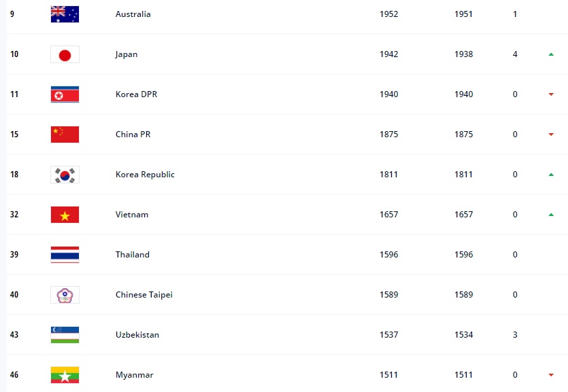Click Korea DPR's red down arrow
Viewport: 568px width, 392px height.
[x=551, y=94]
